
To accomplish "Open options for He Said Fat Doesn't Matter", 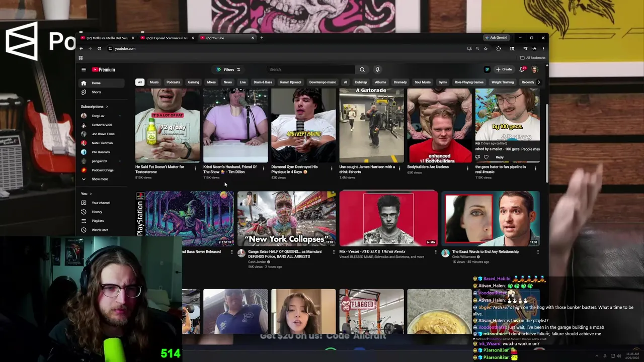I will pos(196,168).
